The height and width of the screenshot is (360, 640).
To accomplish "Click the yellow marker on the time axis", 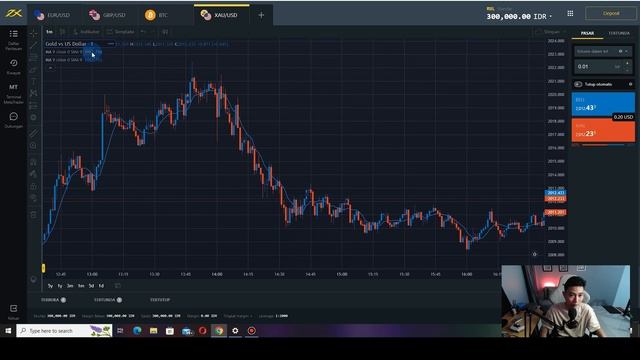I will tap(43, 268).
